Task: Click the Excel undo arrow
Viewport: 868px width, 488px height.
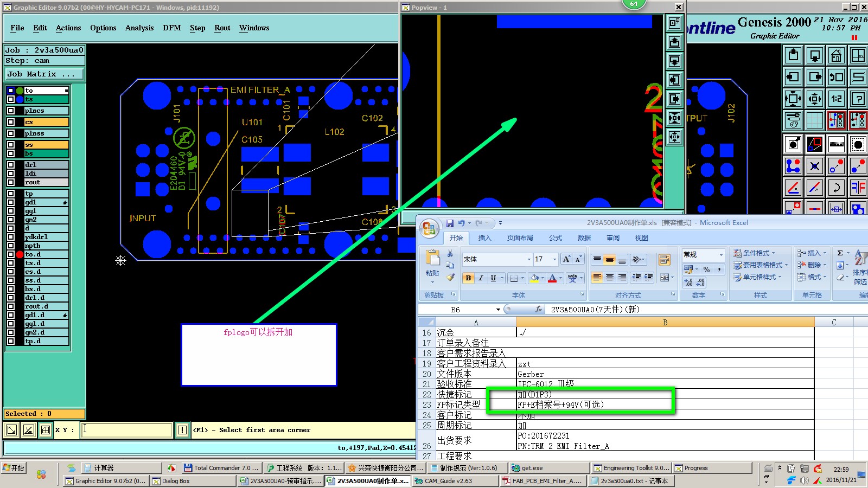Action: click(461, 223)
